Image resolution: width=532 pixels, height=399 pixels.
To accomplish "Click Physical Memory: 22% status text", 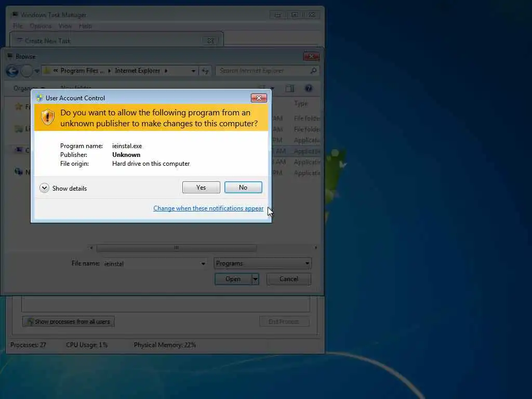I will click(165, 345).
